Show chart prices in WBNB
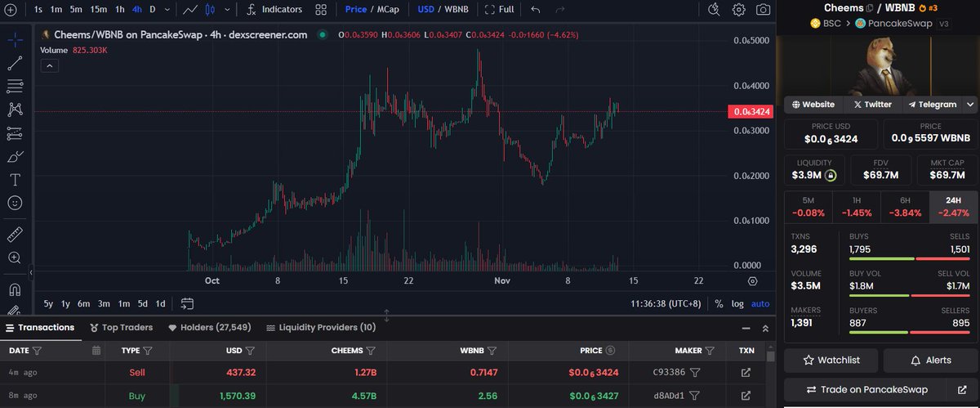 pos(457,10)
